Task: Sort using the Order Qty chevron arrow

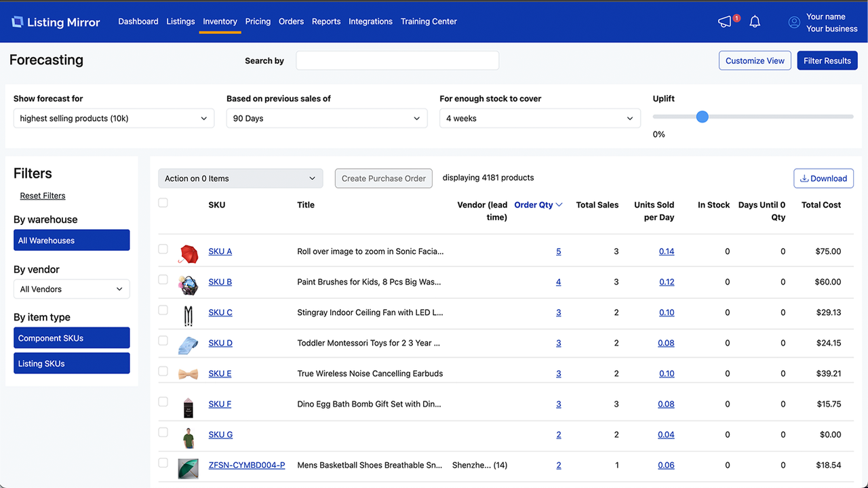Action: (x=559, y=205)
